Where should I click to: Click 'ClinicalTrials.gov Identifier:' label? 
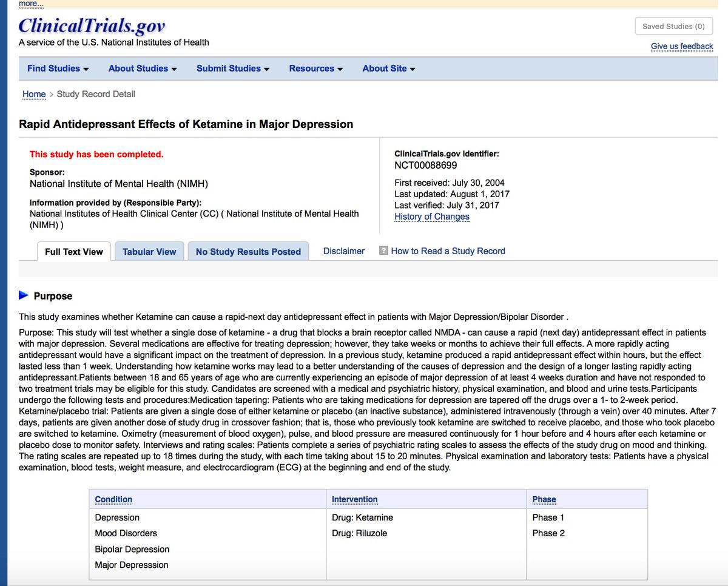coord(447,154)
